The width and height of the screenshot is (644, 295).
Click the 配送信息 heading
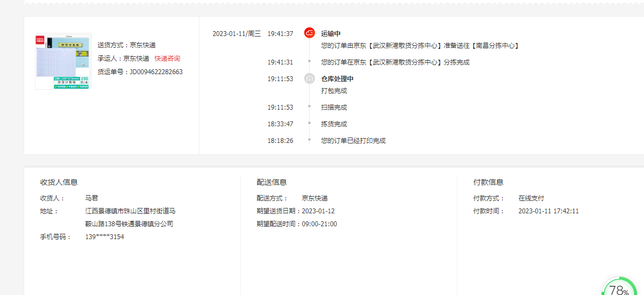click(271, 182)
